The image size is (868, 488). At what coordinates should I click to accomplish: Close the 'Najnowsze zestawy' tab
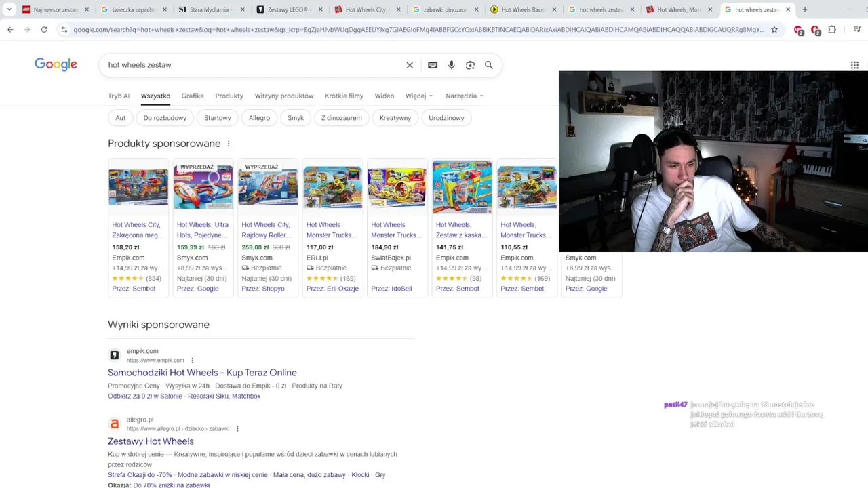[87, 9]
